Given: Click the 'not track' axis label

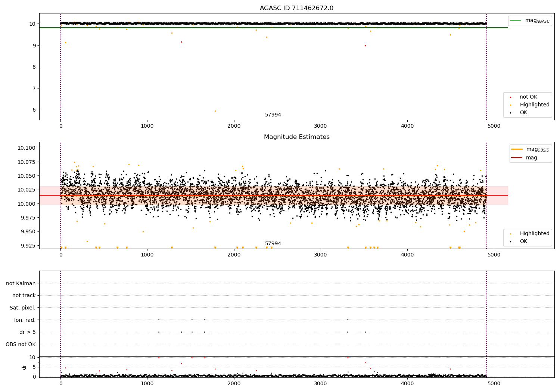Looking at the screenshot, I should 24,296.
